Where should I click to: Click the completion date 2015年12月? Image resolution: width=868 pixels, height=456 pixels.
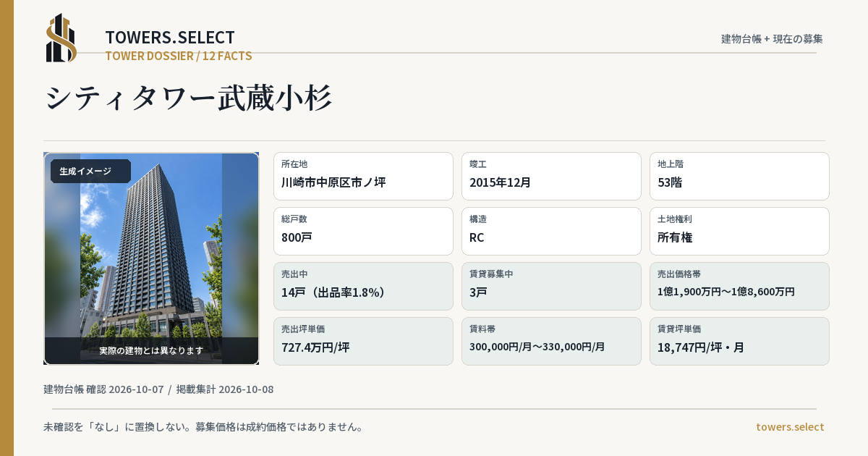click(x=501, y=182)
